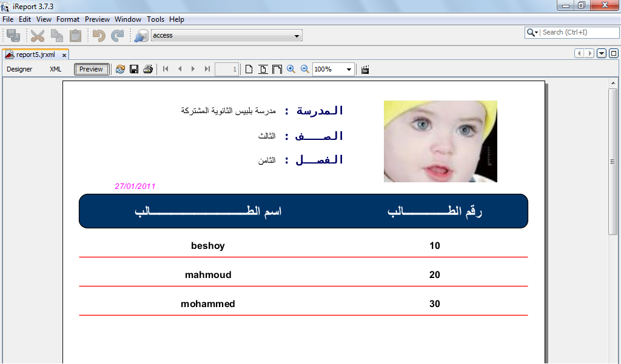This screenshot has width=621, height=364.
Task: Expand the 100% zoom level dropdown
Action: click(x=349, y=70)
